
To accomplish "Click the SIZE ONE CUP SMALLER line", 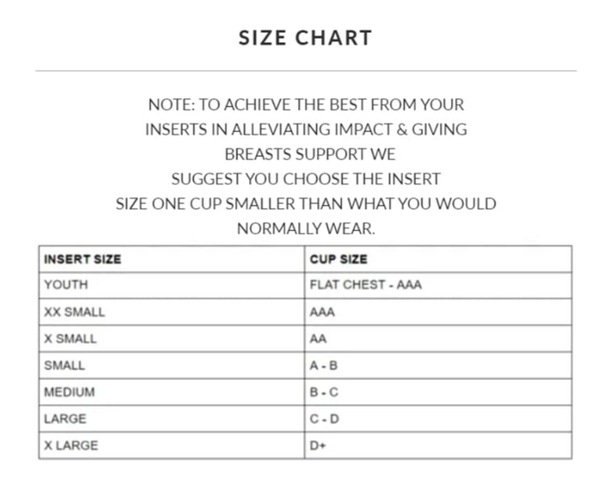I will [306, 204].
